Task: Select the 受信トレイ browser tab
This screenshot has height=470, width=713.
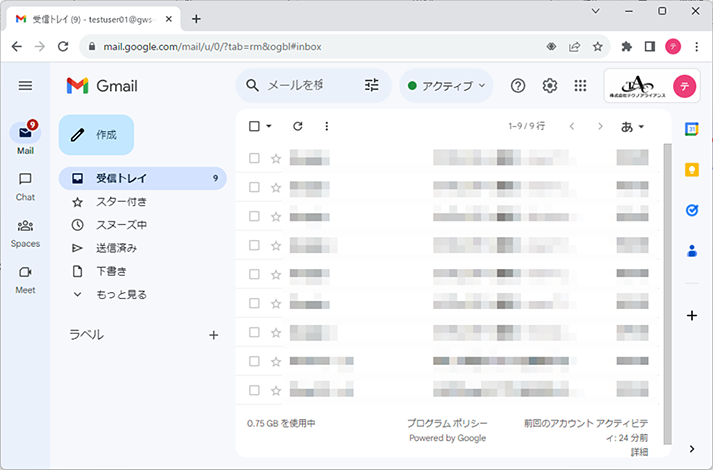Action: tap(92, 19)
